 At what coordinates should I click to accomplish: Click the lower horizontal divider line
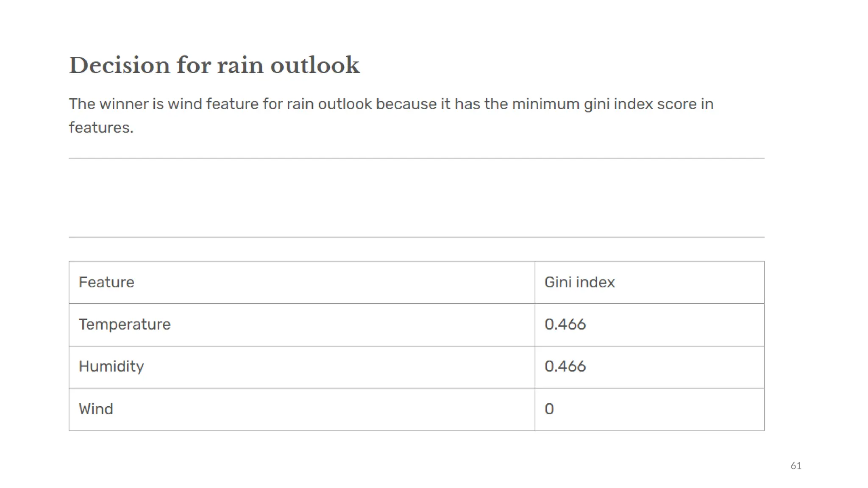click(417, 237)
